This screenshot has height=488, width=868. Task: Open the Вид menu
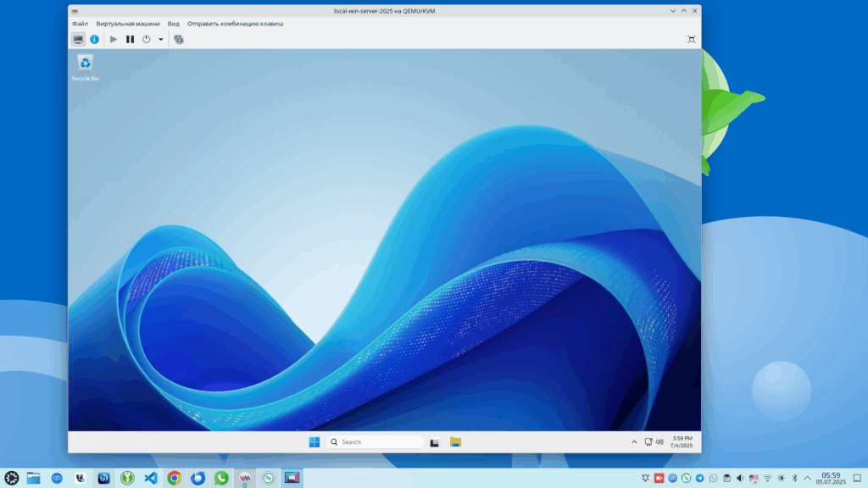[173, 24]
